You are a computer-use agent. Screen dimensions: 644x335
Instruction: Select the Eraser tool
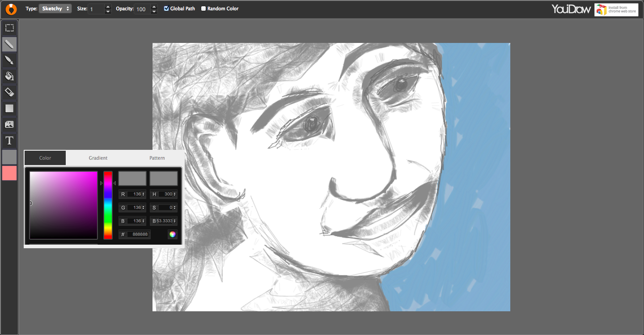(x=9, y=92)
